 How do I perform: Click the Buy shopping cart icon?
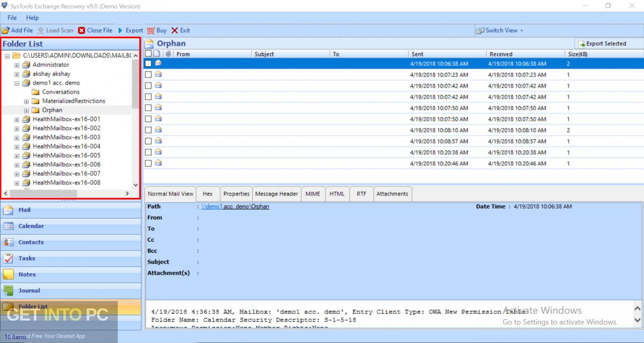pyautogui.click(x=150, y=30)
